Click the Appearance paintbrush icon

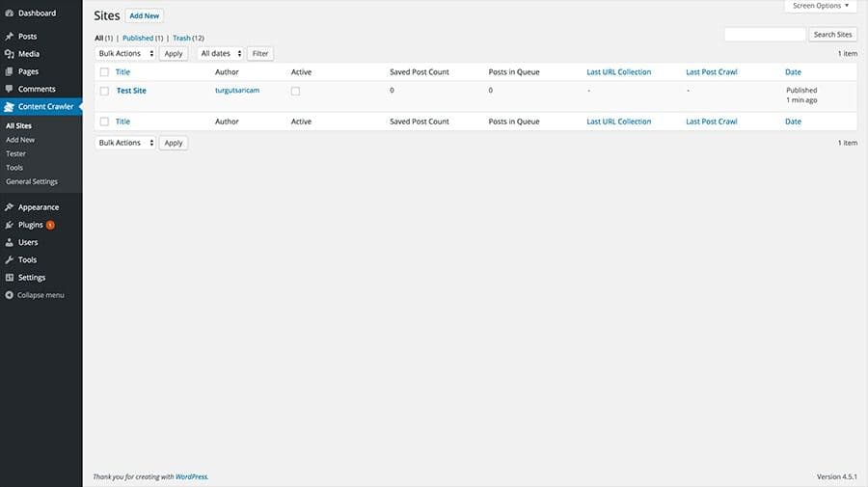tap(10, 207)
